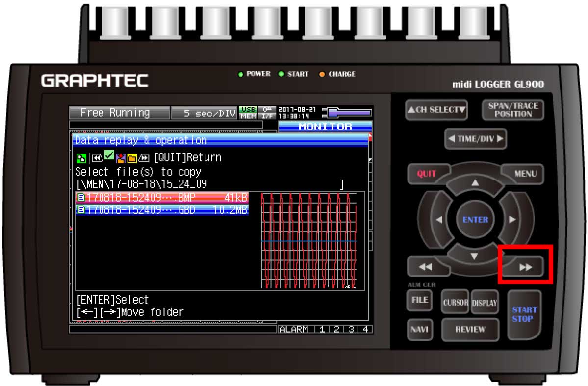Click the ALARM label in status bar
The height and width of the screenshot is (386, 588).
pos(294,329)
